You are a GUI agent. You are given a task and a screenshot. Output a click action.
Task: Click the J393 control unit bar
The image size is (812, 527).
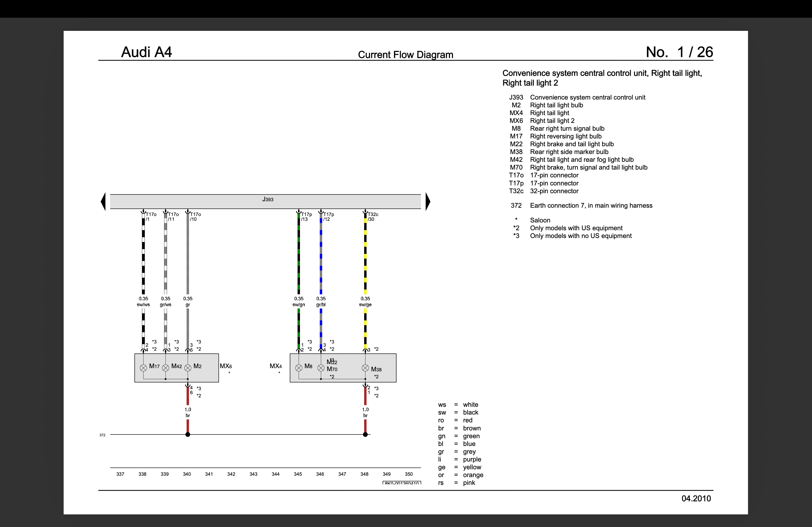[266, 202]
